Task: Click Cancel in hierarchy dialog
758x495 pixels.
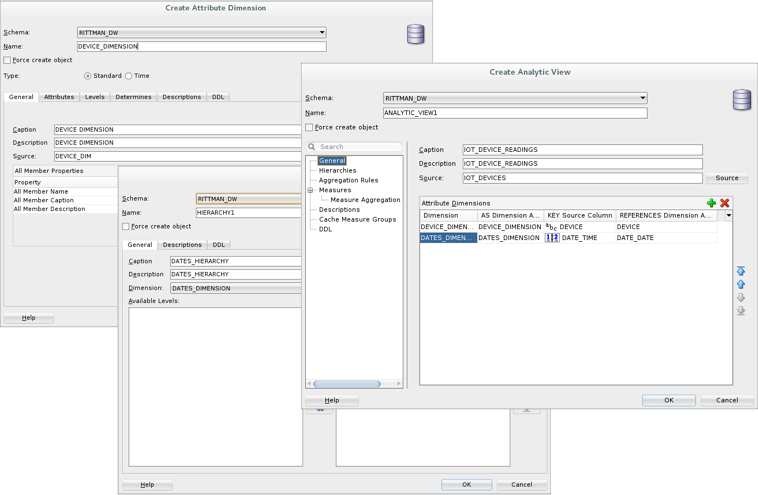Action: [522, 484]
